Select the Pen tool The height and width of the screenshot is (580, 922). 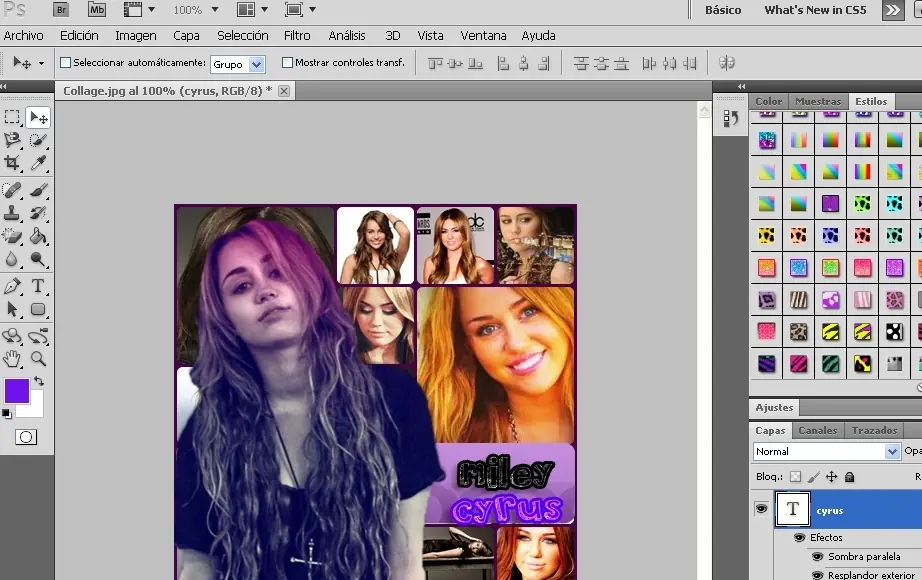coord(12,286)
